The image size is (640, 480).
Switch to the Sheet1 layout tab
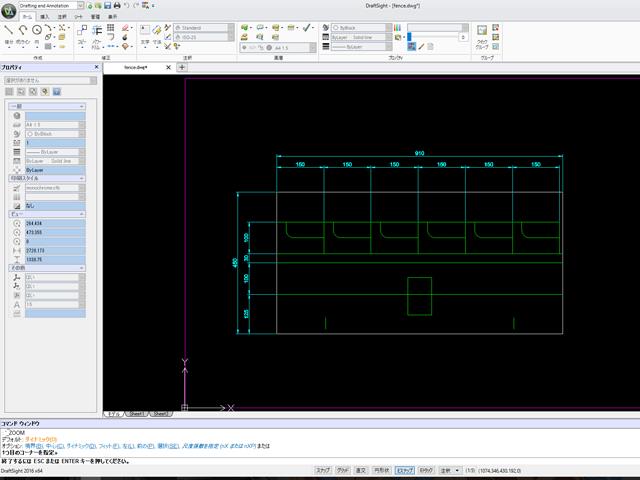point(136,414)
